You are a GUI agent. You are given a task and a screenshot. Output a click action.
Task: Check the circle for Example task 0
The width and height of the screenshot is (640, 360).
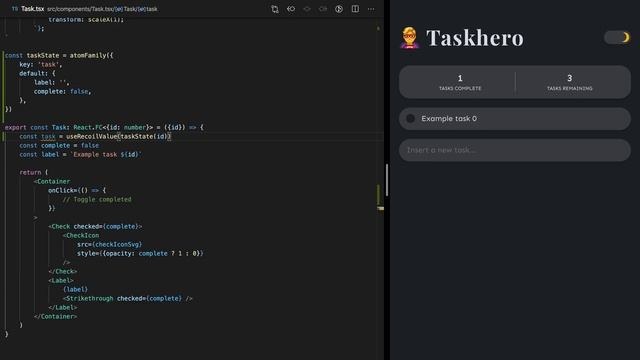(x=411, y=118)
